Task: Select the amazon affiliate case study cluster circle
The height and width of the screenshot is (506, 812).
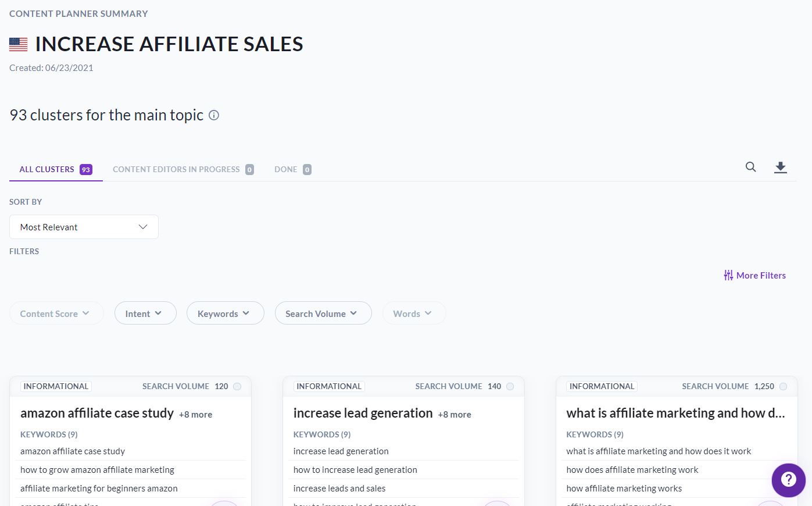Action: (x=237, y=386)
